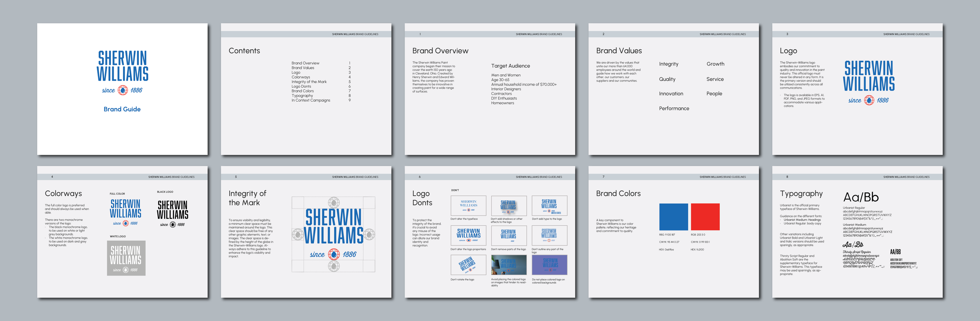The image size is (980, 321).
Task: Click the blue brand color swatch
Action: (x=673, y=217)
